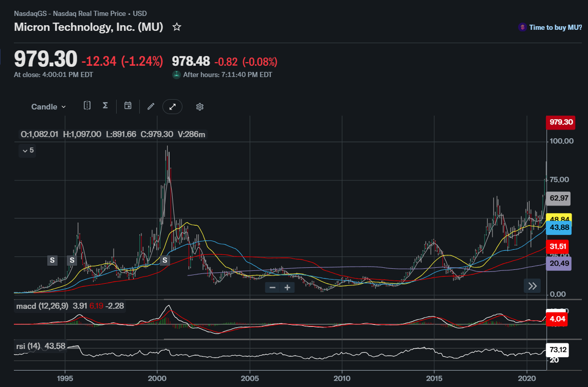Click the first S split marker near 1994
Image resolution: width=588 pixels, height=387 pixels.
point(52,260)
